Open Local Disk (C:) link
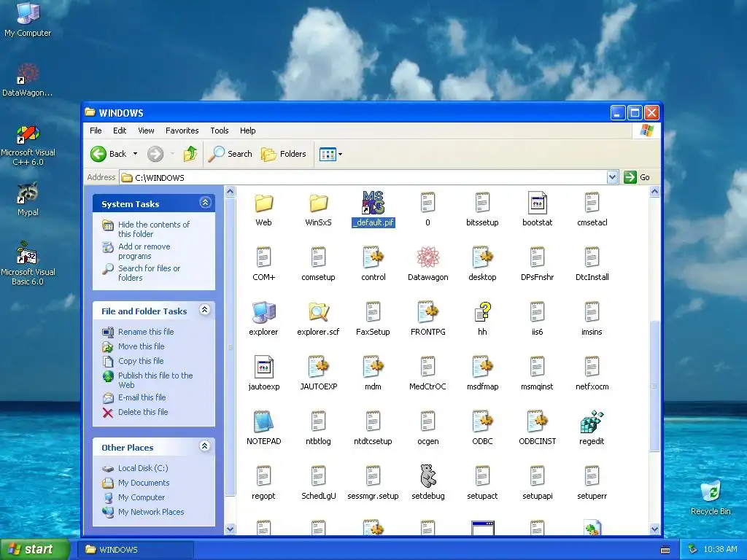Screen dimensions: 747x560 (143, 468)
